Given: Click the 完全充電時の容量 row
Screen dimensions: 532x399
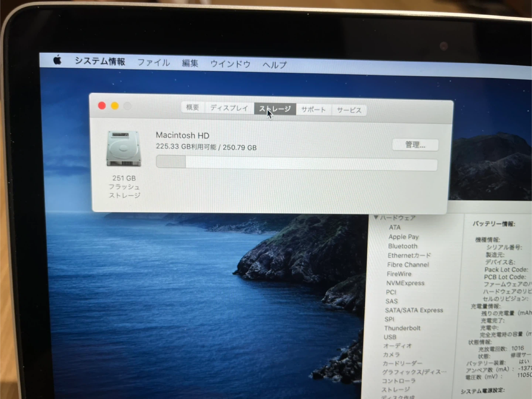Looking at the screenshot, I should 506,334.
